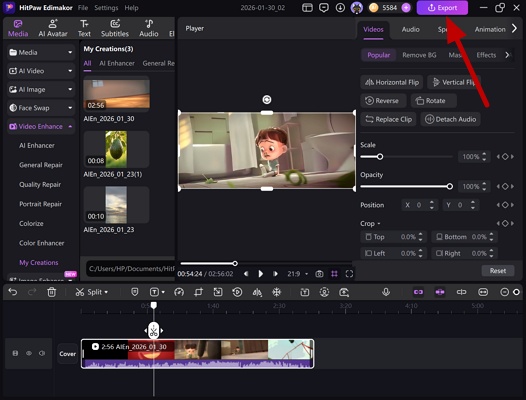Click the Horizontal Flip button
This screenshot has width=526, height=400.
coord(392,82)
